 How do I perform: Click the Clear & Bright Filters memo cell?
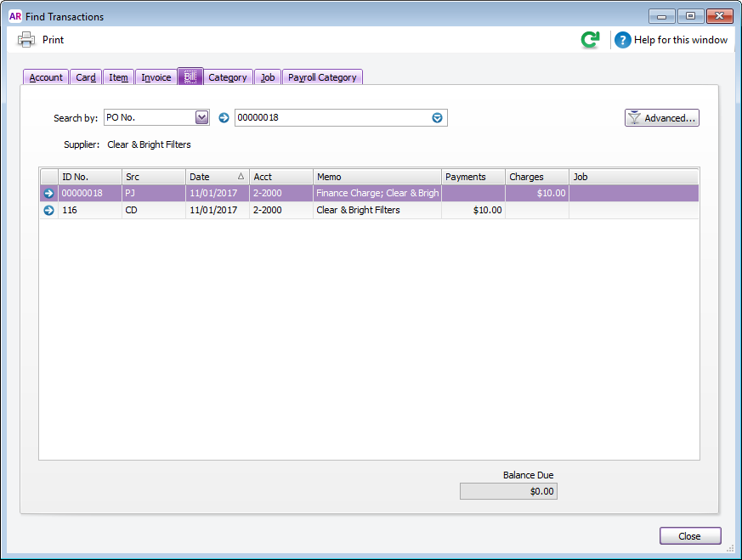coord(377,210)
